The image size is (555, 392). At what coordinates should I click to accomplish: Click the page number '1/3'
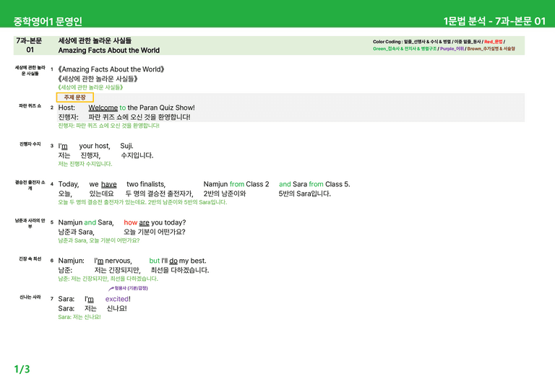click(x=22, y=369)
